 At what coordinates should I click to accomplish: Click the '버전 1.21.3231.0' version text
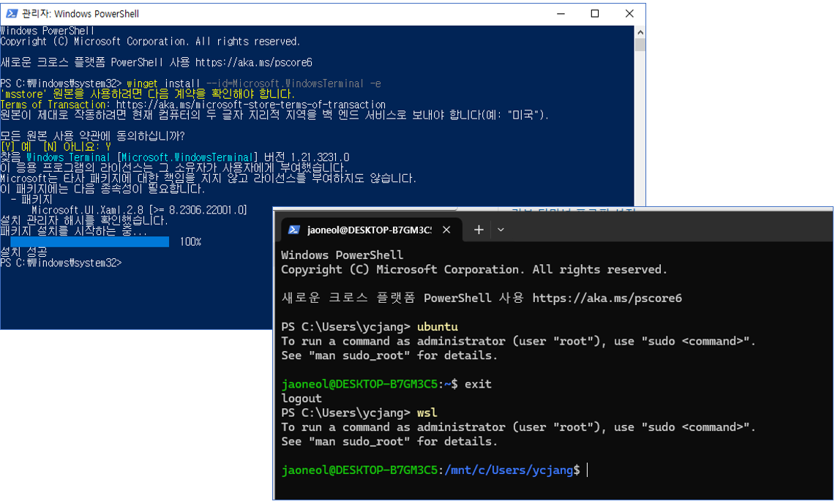(307, 157)
